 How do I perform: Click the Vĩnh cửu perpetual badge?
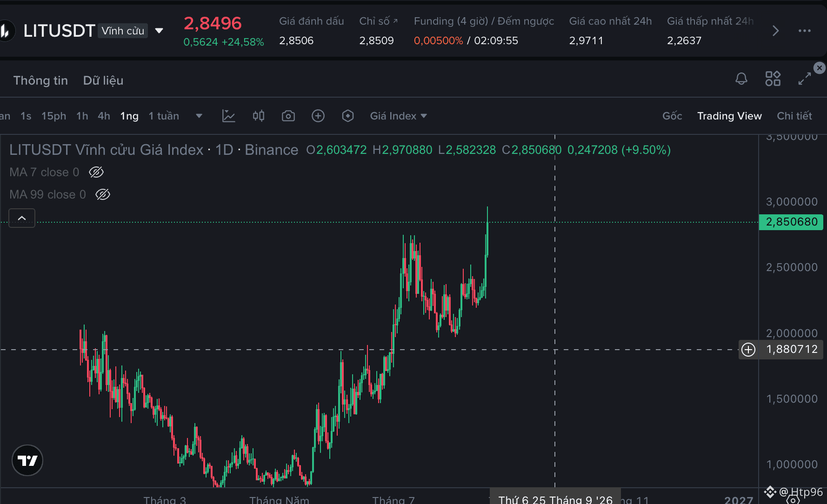click(x=123, y=31)
